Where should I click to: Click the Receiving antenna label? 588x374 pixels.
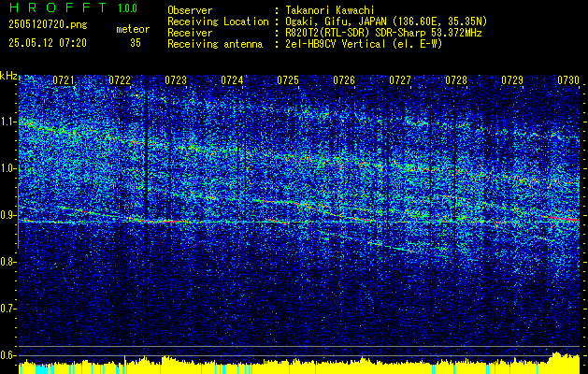[x=215, y=44]
